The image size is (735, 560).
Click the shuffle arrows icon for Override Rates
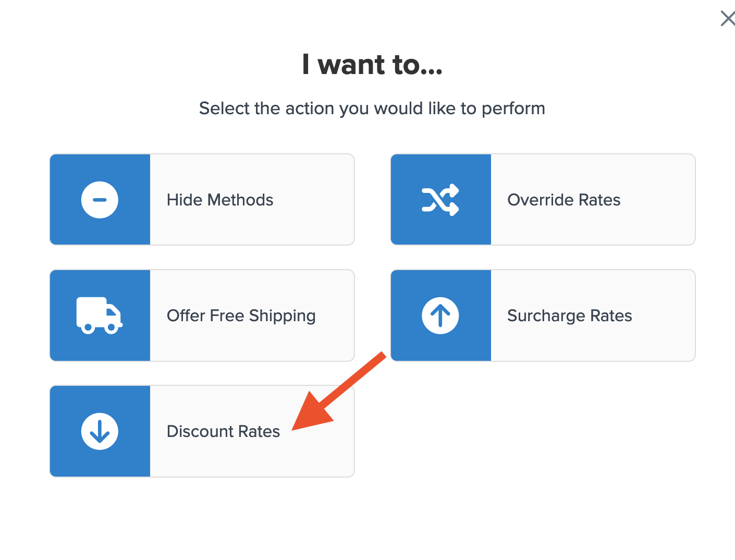(x=440, y=200)
